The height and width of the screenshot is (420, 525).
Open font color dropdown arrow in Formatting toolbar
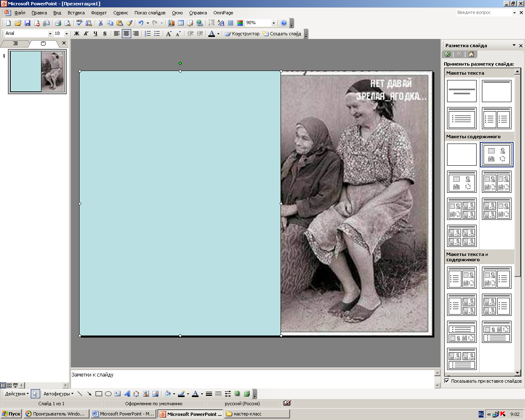tap(218, 34)
